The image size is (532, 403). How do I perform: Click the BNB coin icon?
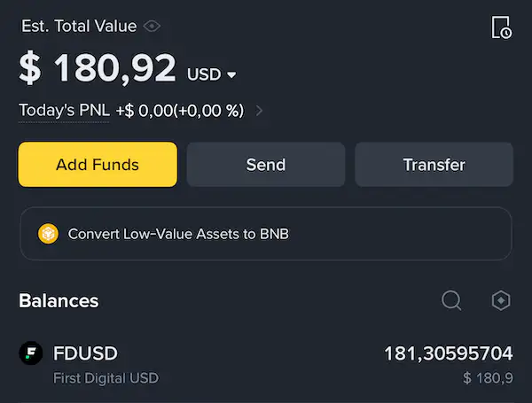click(48, 234)
